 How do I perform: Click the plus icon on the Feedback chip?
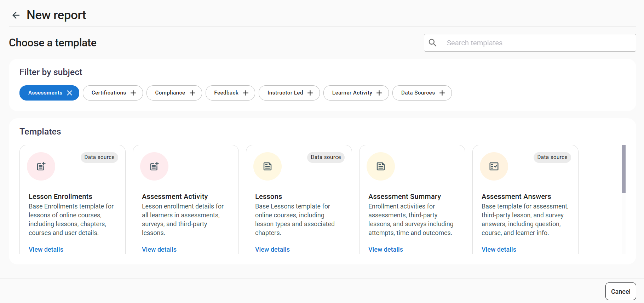pos(246,93)
